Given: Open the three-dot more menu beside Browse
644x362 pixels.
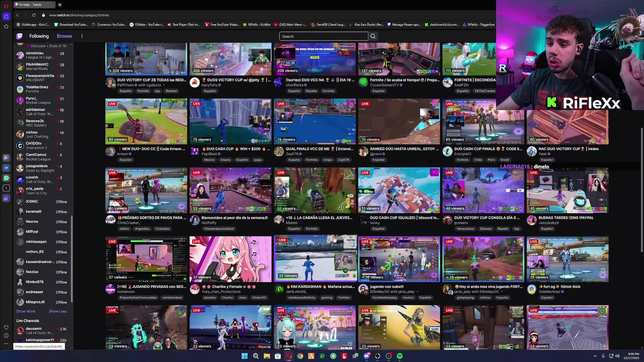Looking at the screenshot, I should click(x=82, y=36).
